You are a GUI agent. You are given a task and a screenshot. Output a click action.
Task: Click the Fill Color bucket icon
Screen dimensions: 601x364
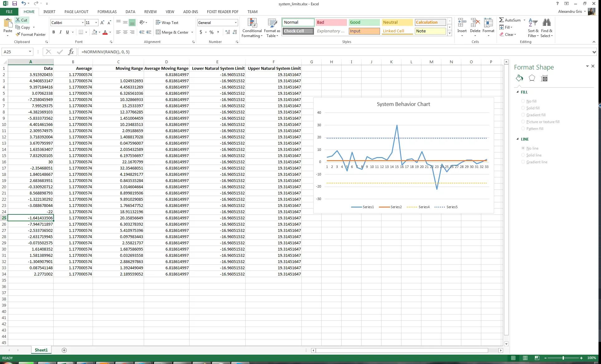coord(94,32)
